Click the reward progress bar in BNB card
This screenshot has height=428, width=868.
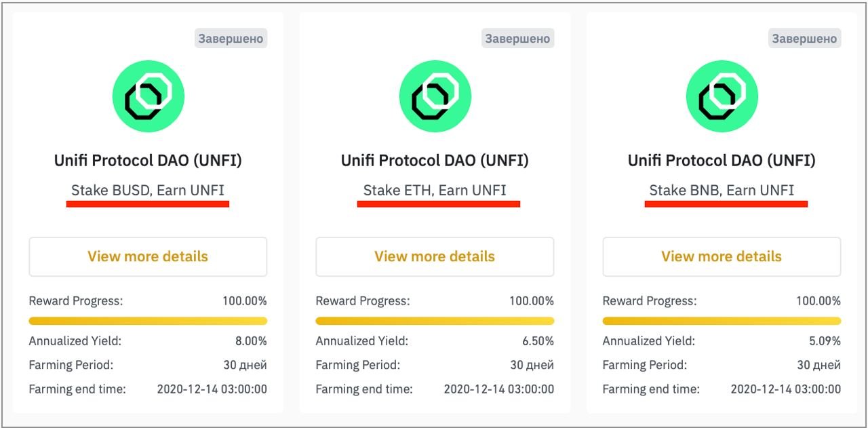pos(722,321)
